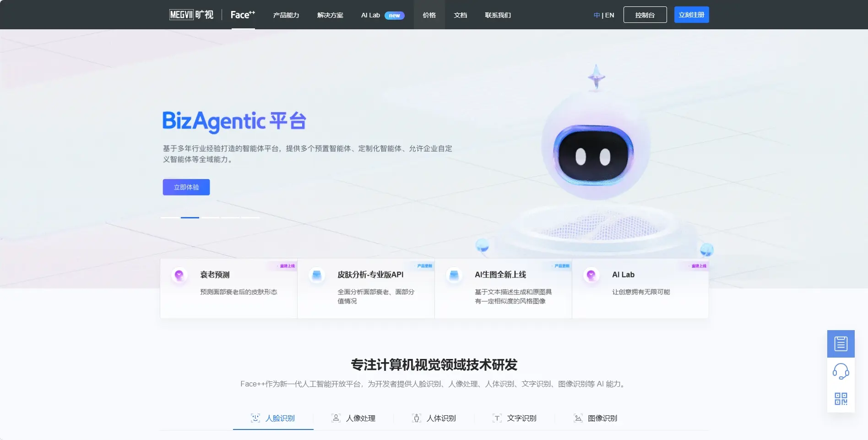Screen dimensions: 868x440
Task: Open the 价格 menu item
Action: (429, 15)
